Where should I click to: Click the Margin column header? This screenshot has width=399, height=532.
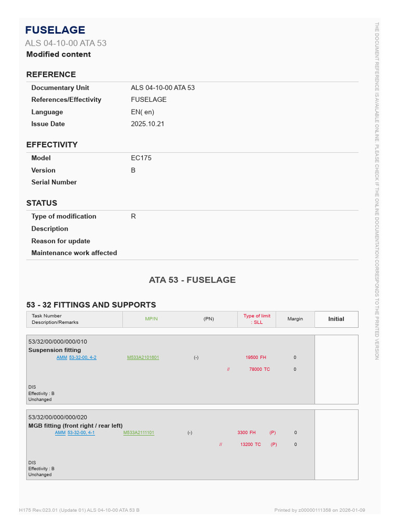[x=295, y=319]
